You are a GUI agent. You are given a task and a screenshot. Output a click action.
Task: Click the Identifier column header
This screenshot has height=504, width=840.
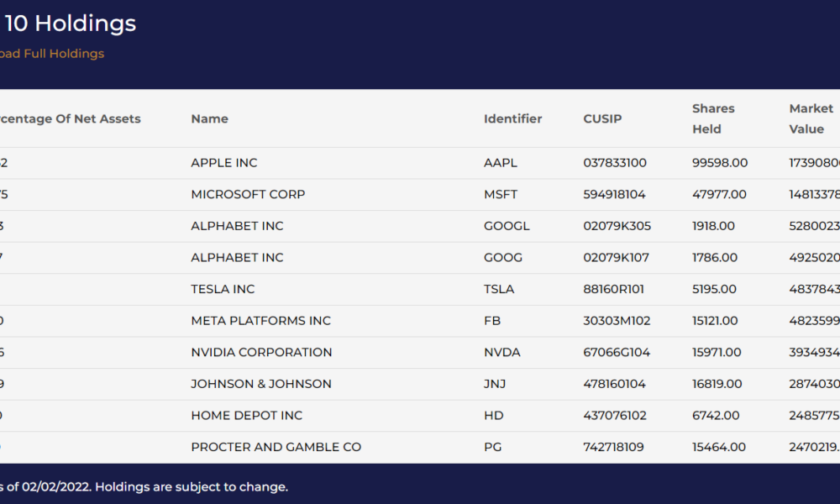pyautogui.click(x=512, y=118)
